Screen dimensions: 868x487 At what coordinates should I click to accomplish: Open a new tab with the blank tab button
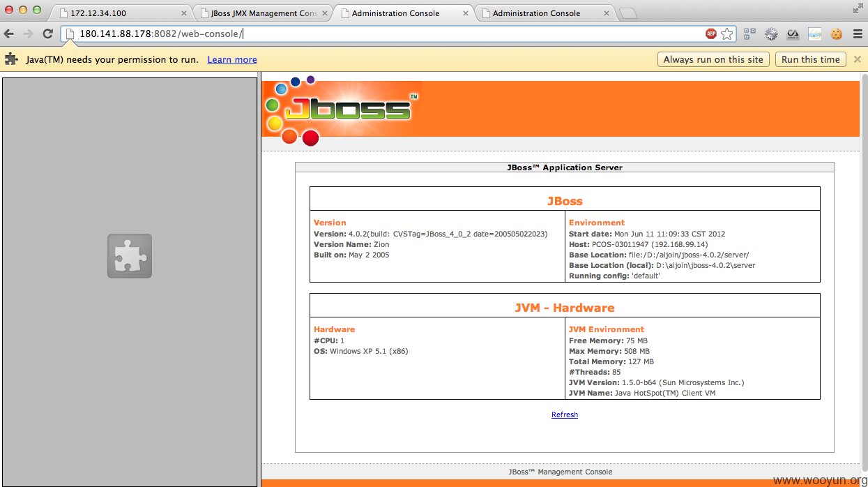tap(627, 13)
